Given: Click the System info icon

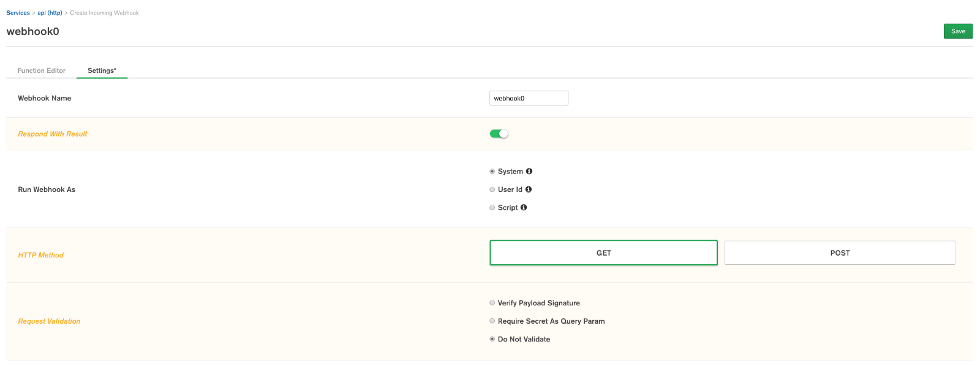Looking at the screenshot, I should (x=529, y=172).
